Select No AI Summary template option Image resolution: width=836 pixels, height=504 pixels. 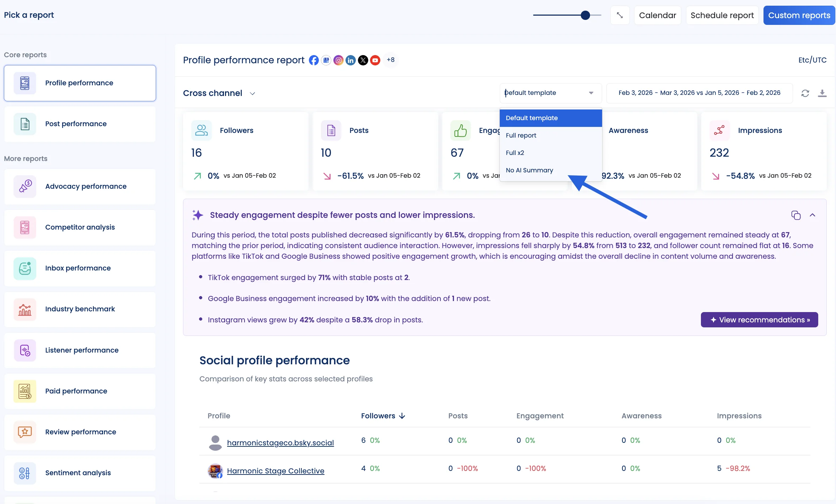pos(551,170)
